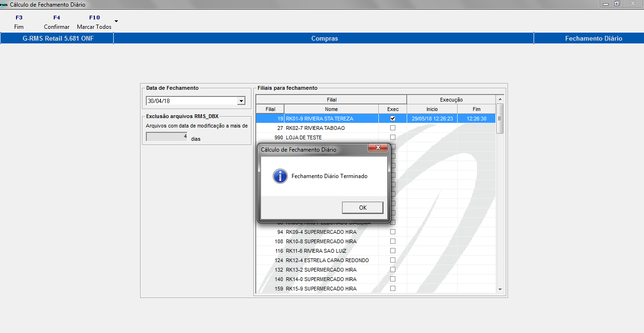The image size is (644, 333).
Task: Check Exec for filial 159 RK15-9 SUPERMERCADO HIRA
Action: pos(393,289)
